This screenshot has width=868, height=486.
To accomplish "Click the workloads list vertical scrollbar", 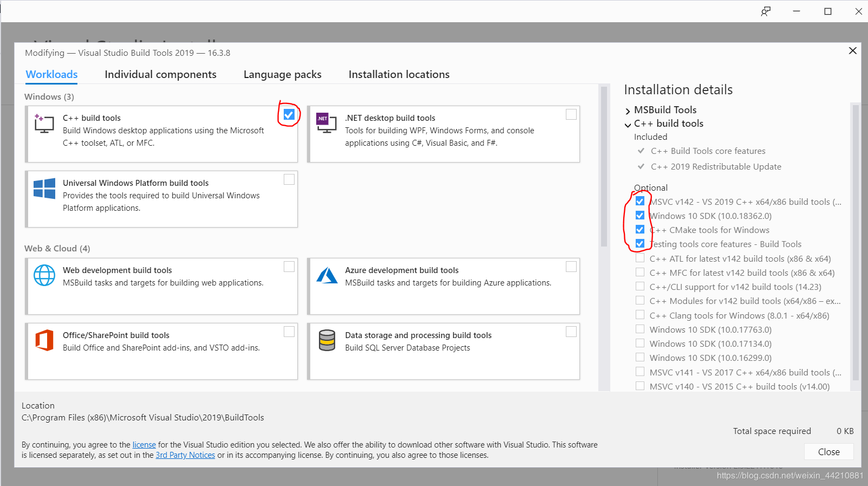I will tap(604, 166).
